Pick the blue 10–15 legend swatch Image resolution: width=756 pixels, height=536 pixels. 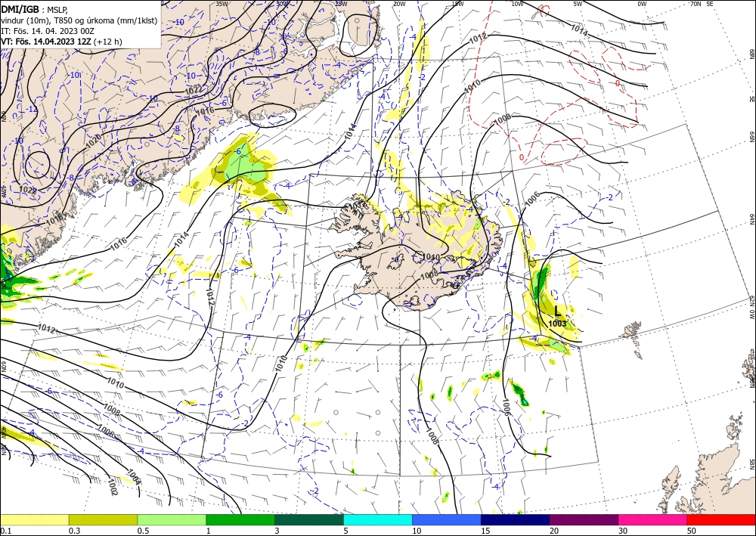[447, 519]
